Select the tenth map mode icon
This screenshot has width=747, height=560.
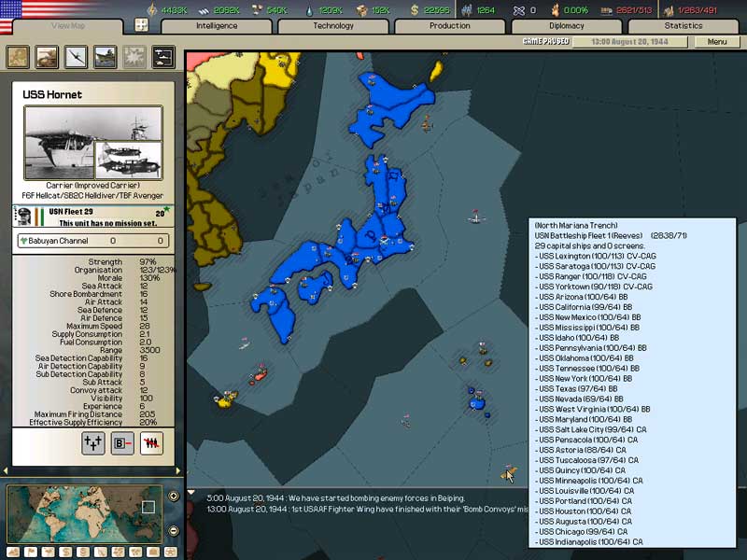point(171,552)
